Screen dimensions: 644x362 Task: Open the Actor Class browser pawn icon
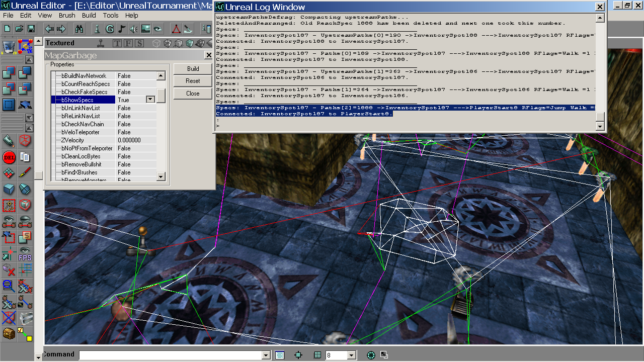(x=98, y=29)
